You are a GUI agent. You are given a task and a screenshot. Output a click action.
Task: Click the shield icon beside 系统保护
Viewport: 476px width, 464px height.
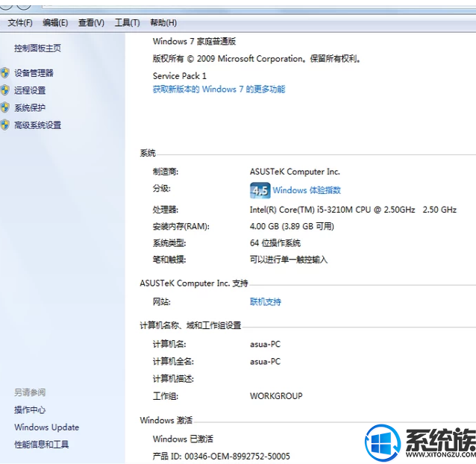pos(5,107)
